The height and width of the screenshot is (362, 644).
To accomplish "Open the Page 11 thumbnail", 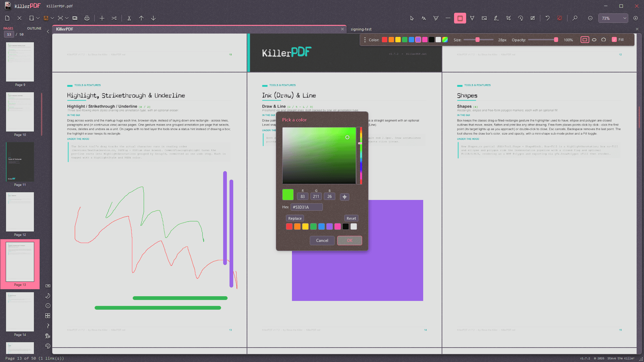I will (x=20, y=162).
